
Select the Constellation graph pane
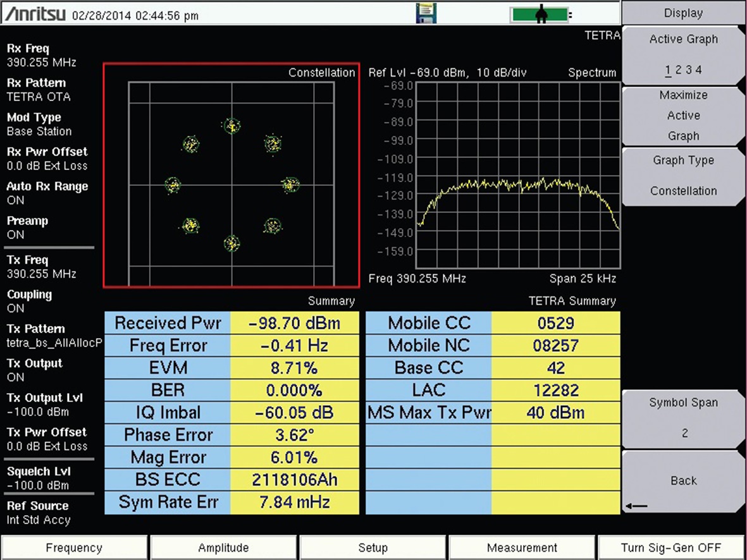[232, 175]
